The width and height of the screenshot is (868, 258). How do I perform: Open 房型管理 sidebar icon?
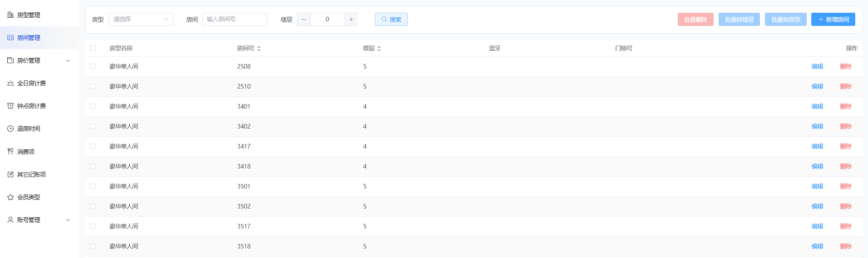point(10,15)
